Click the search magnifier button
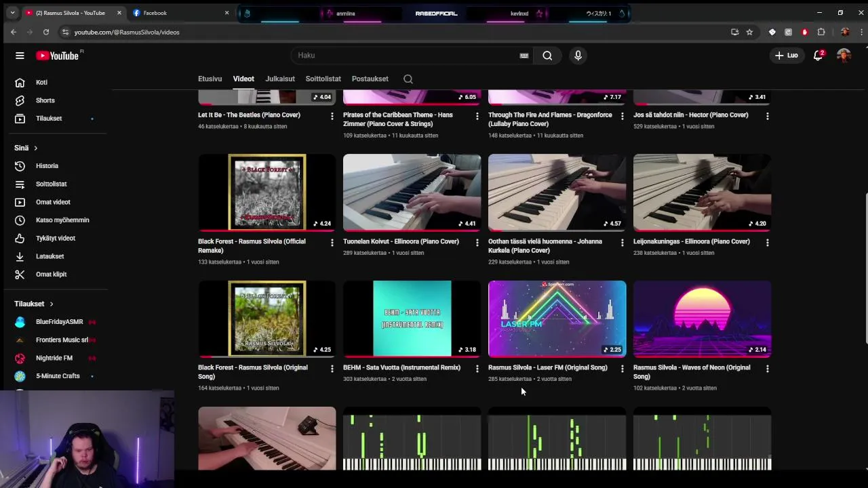The height and width of the screenshot is (488, 868). [x=547, y=56]
